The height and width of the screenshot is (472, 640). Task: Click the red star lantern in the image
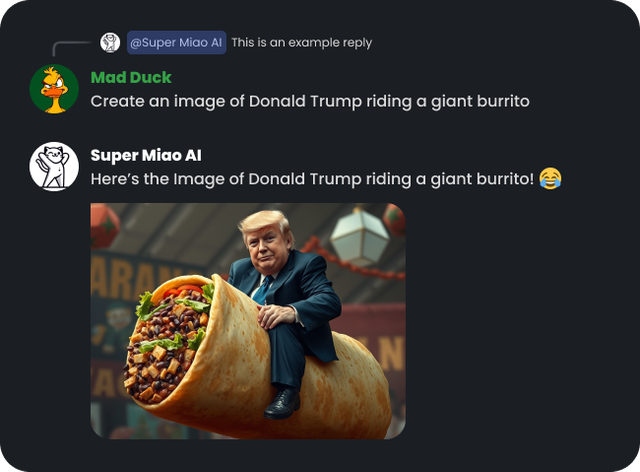coord(104,226)
